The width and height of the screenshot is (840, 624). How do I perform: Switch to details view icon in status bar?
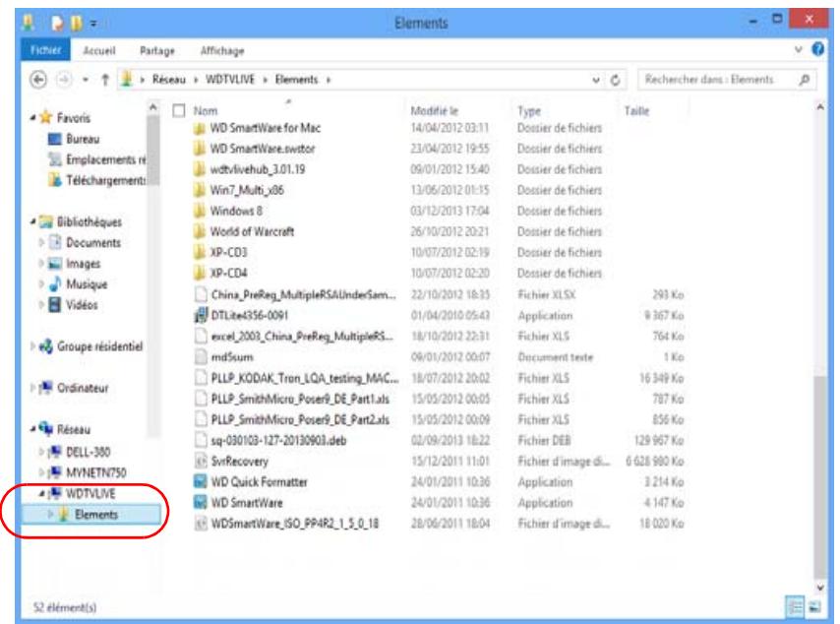[795, 607]
